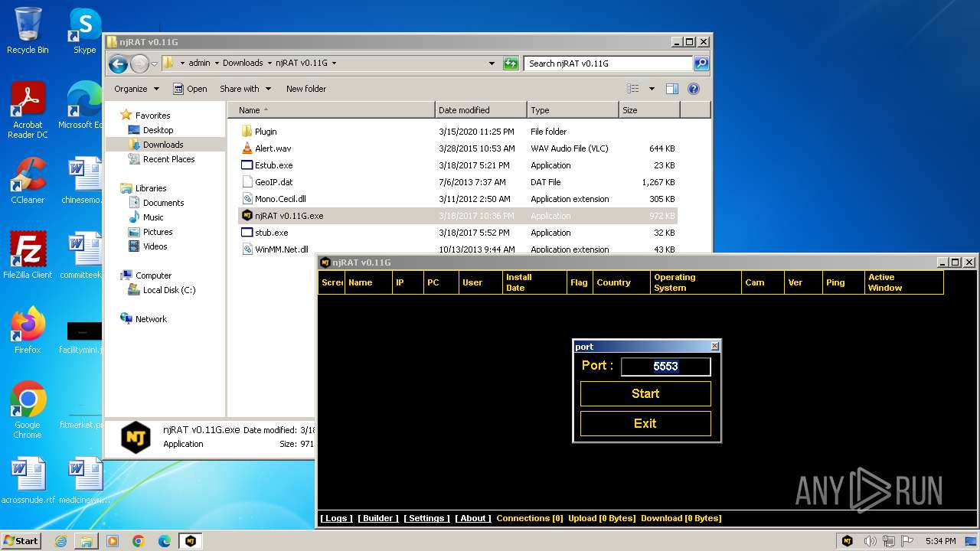Click Operating System column header in njRAT

point(695,282)
